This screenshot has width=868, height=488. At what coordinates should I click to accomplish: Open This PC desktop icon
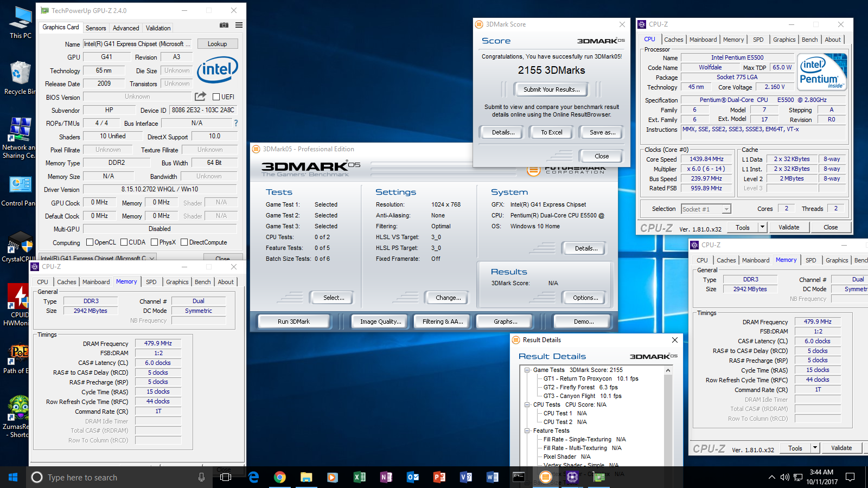point(21,23)
